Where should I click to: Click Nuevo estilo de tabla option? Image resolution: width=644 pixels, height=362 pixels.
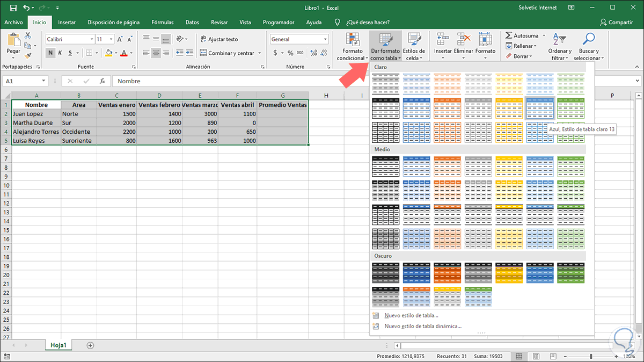(411, 315)
